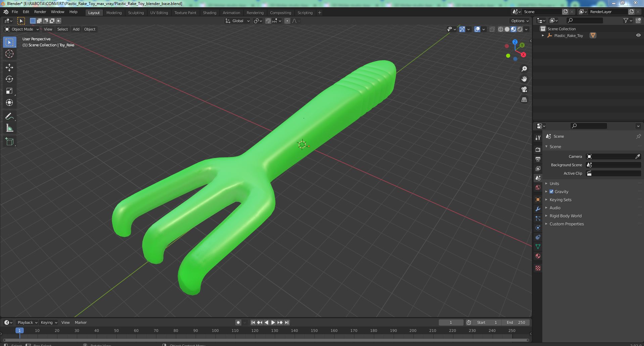The width and height of the screenshot is (644, 346).
Task: Click the Camera field in Scene panel
Action: [x=613, y=157]
